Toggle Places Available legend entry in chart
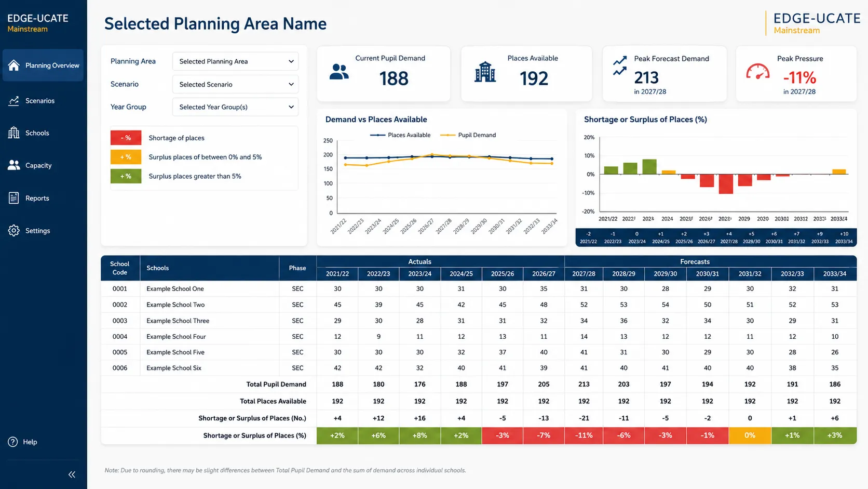The height and width of the screenshot is (489, 868). [400, 135]
